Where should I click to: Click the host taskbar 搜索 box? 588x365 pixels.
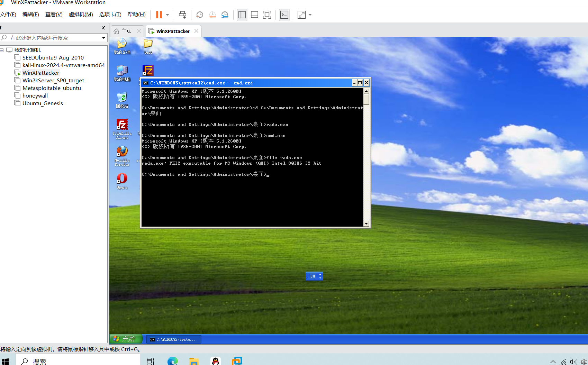click(78, 360)
